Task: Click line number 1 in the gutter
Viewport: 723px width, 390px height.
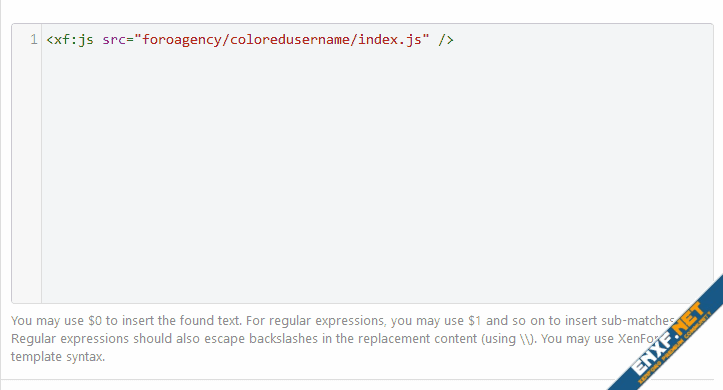Action: pos(34,40)
